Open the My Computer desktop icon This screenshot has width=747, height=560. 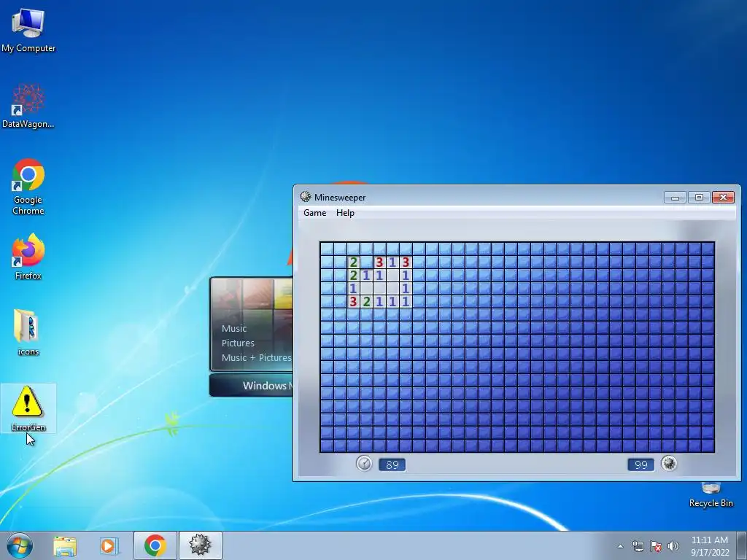coord(28,29)
